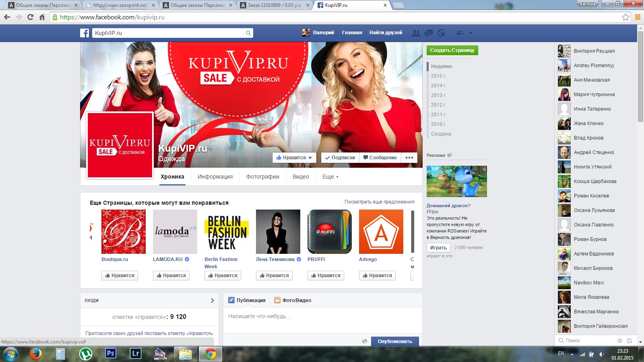The image size is (644, 362).
Task: Switch to the Фотографии tab
Action: tap(263, 177)
